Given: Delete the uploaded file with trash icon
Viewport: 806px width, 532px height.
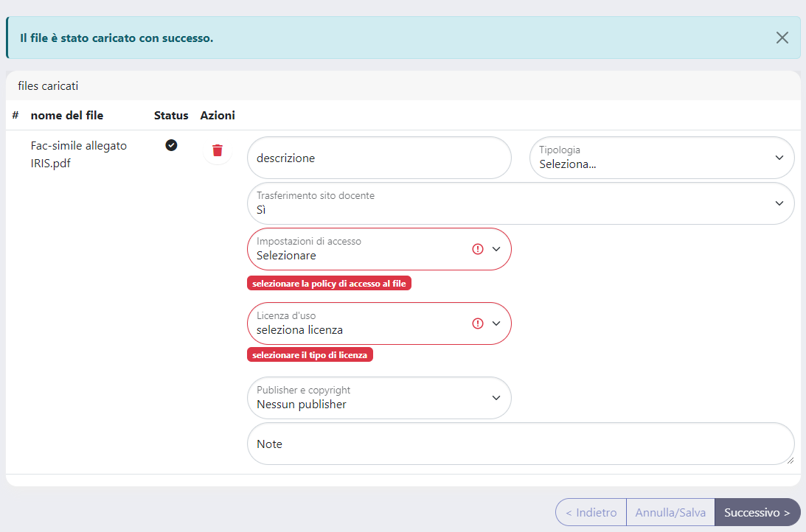Looking at the screenshot, I should click(217, 150).
